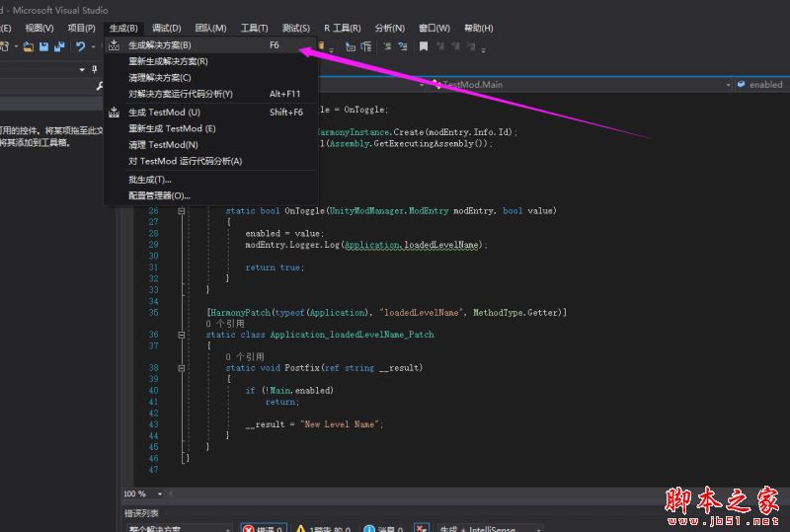The width and height of the screenshot is (790, 532).
Task: Click Build Solution (生成解决方案) menu entry
Action: (x=210, y=45)
